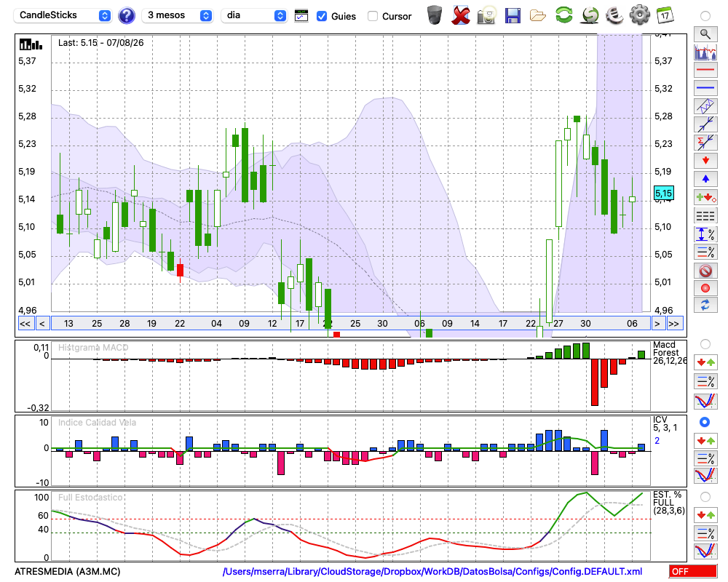Select the blue horizontal line tool
Image resolution: width=728 pixels, height=582 pixels.
pyautogui.click(x=705, y=88)
